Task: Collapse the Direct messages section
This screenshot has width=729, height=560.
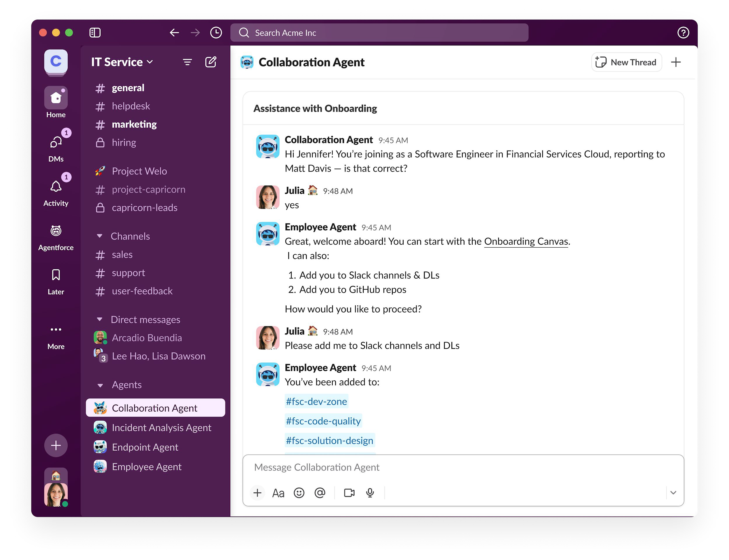Action: click(x=100, y=319)
